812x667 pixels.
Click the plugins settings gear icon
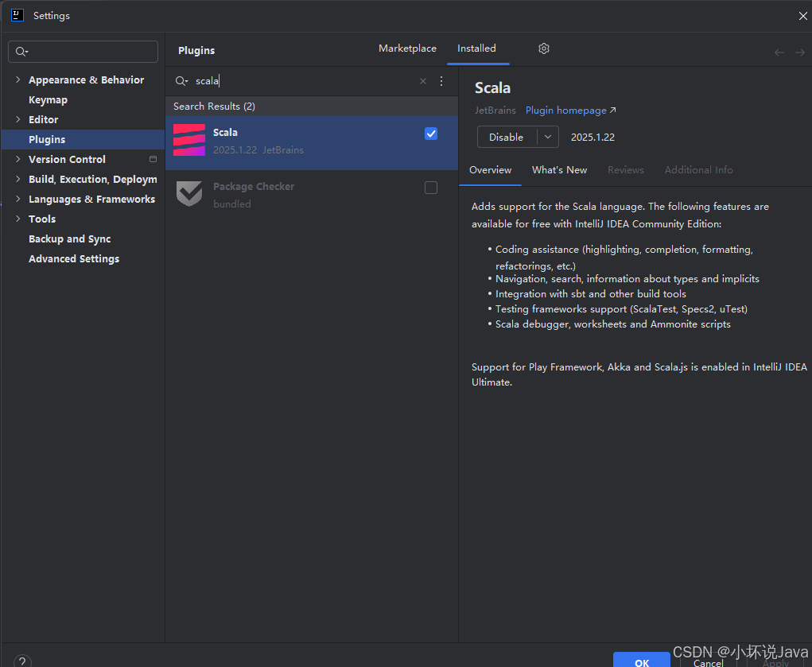[x=544, y=48]
